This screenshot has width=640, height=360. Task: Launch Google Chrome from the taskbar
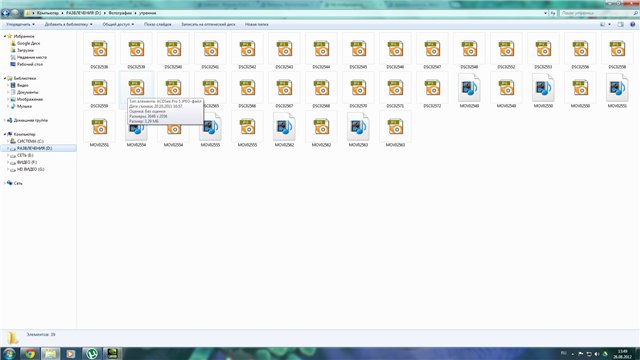point(30,353)
